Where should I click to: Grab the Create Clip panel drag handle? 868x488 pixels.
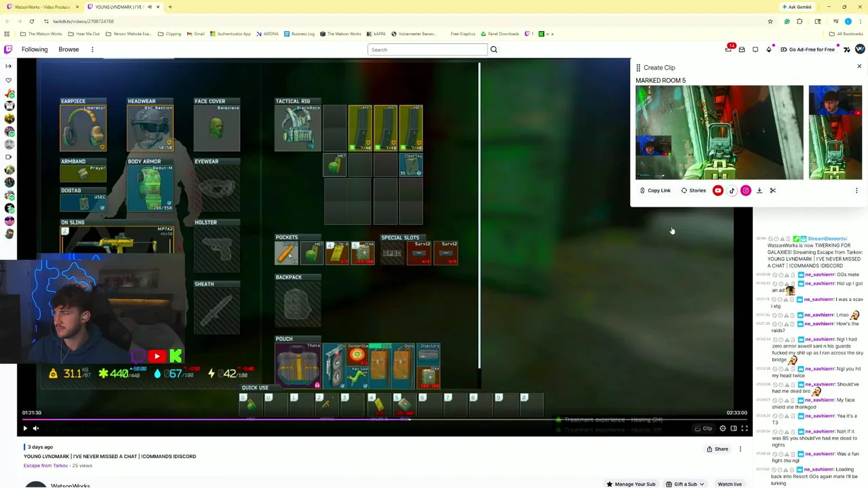[638, 68]
